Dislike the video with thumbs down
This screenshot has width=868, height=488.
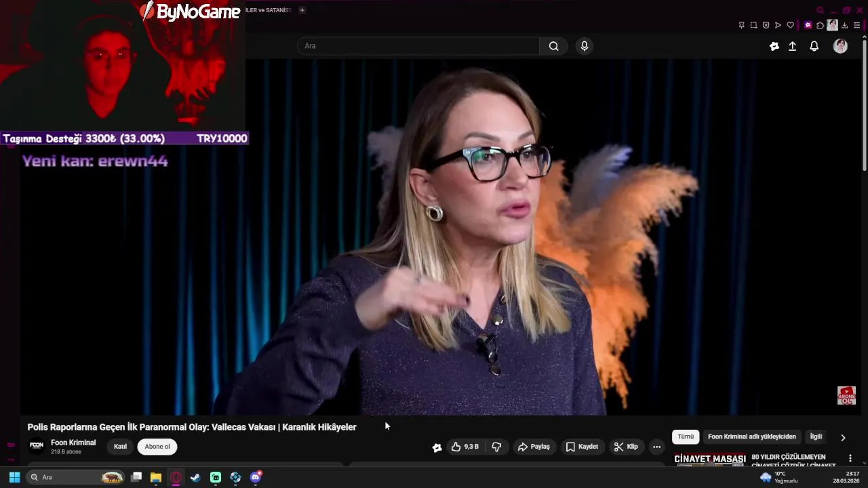click(496, 447)
